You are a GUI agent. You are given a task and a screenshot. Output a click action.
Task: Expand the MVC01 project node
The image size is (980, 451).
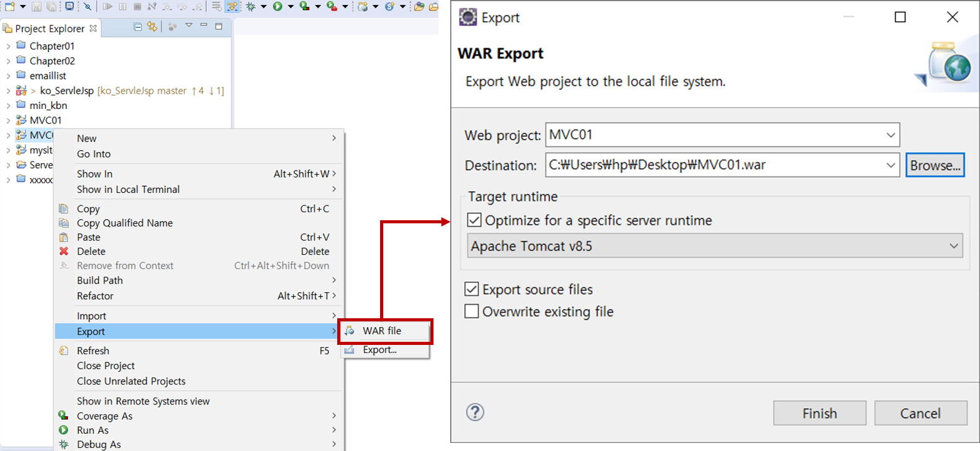8,120
